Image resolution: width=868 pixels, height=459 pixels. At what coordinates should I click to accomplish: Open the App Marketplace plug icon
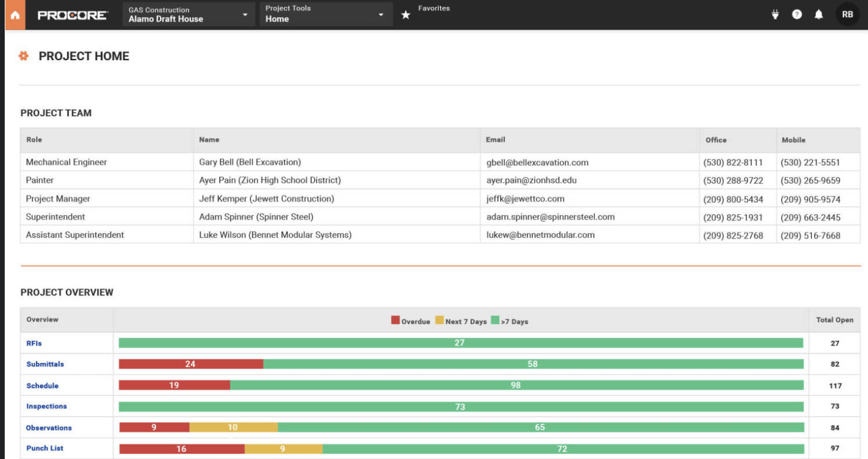pyautogui.click(x=774, y=14)
